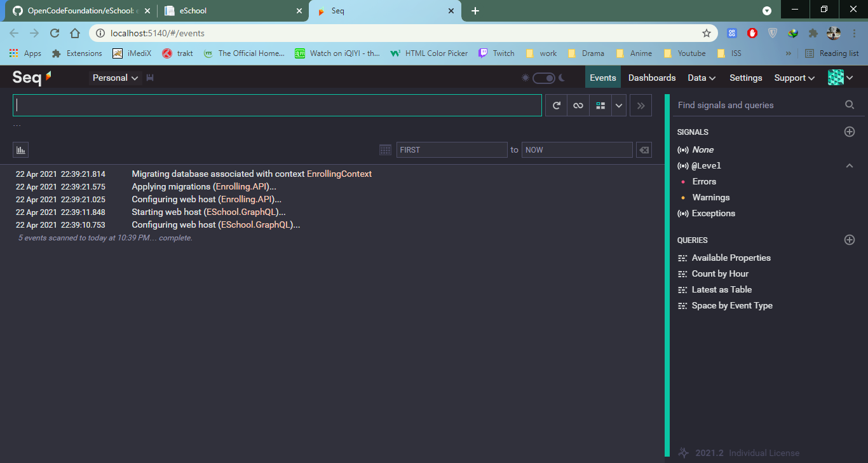The width and height of the screenshot is (868, 463).
Task: Open the Settings menu
Action: click(x=745, y=77)
